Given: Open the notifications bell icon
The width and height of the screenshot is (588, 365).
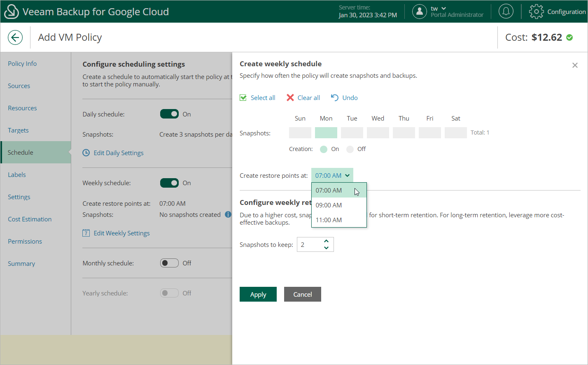Looking at the screenshot, I should [x=506, y=12].
